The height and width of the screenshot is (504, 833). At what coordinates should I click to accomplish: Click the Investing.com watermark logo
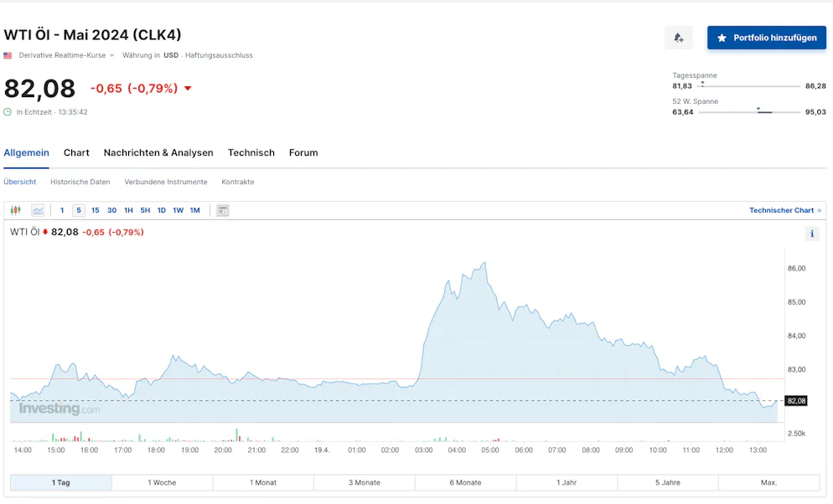click(59, 409)
